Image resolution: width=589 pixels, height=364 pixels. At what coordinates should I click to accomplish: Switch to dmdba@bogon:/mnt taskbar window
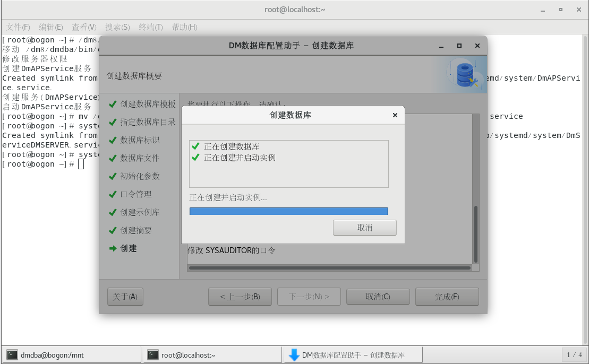pos(71,355)
